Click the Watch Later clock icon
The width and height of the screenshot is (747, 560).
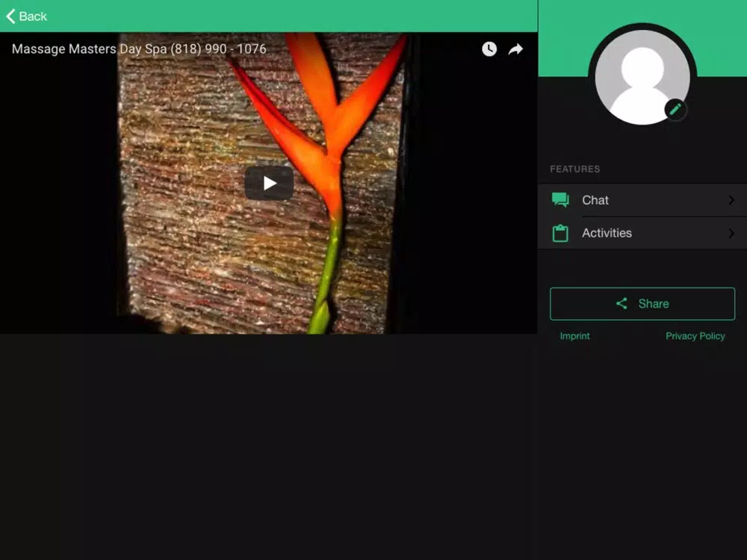coord(489,49)
